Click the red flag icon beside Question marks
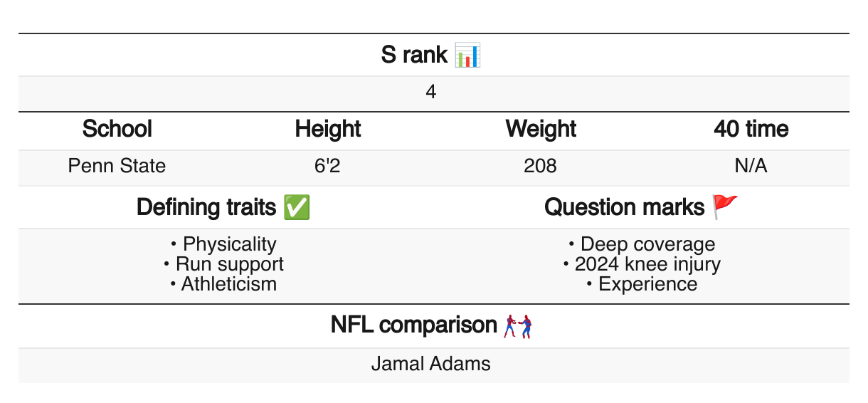This screenshot has width=868, height=403. pos(726,207)
